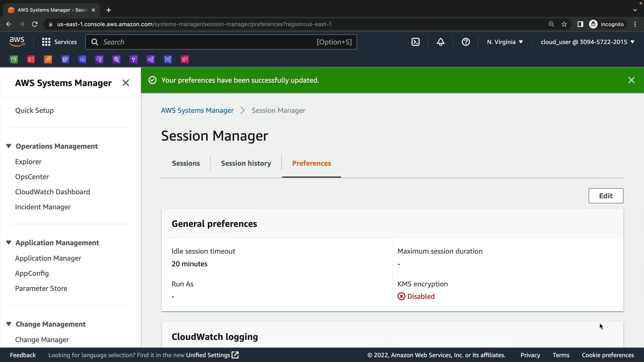Switch to the Sessions tab
644x362 pixels.
[186, 163]
